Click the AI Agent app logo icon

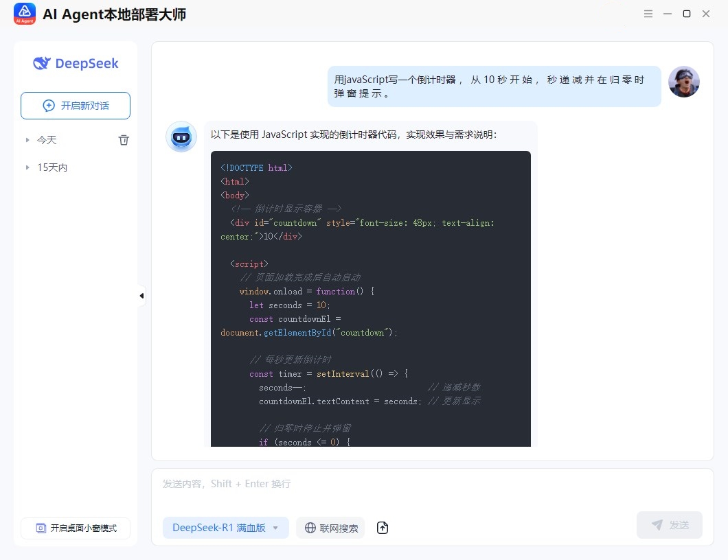[25, 14]
